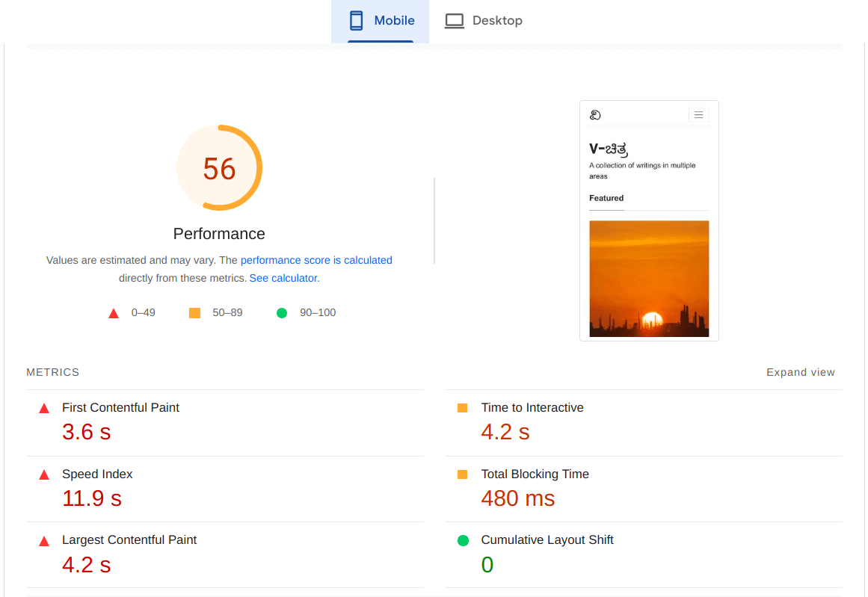868x597 pixels.
Task: Open the performance score is calculated link
Action: pyautogui.click(x=316, y=260)
